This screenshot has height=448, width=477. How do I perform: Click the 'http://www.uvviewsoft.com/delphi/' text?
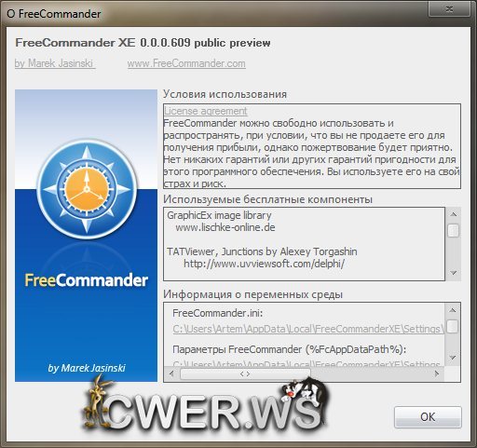click(x=264, y=264)
